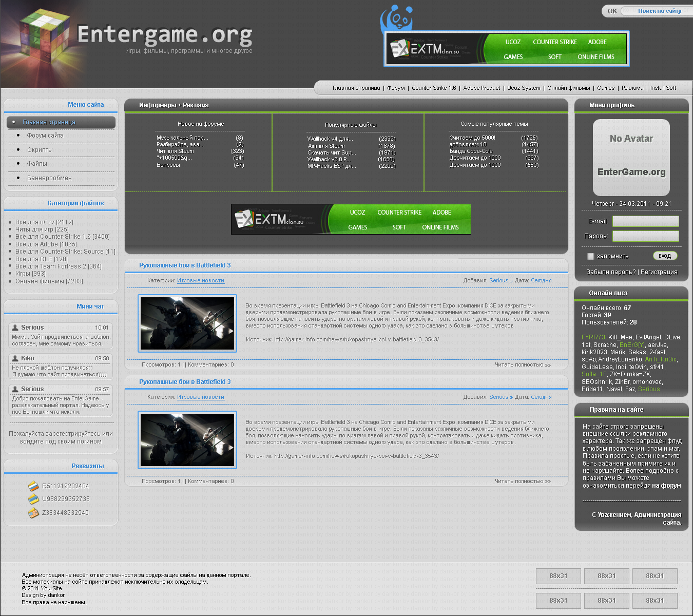This screenshot has height=616, width=693.
Task: Click the Kiko user avatar icon in chat
Action: 15,358
